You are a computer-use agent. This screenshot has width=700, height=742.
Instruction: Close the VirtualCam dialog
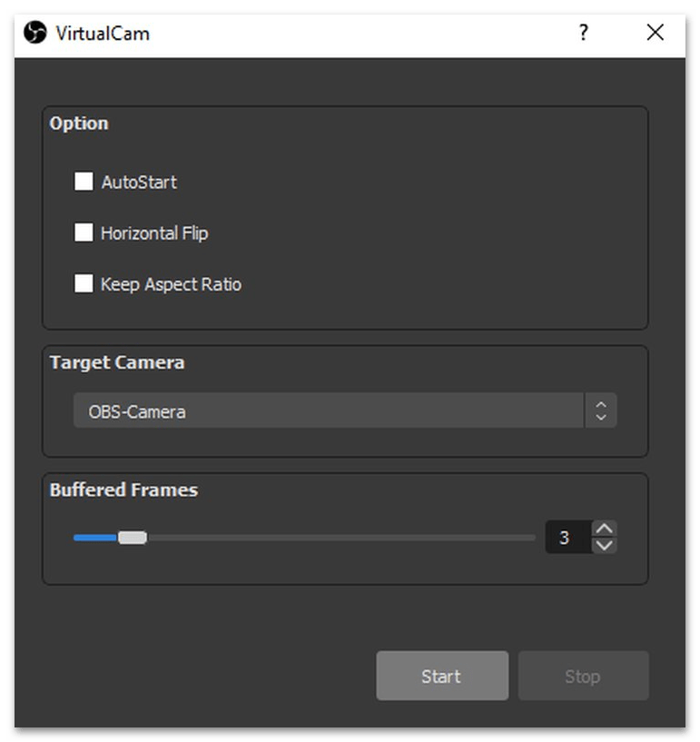coord(656,33)
